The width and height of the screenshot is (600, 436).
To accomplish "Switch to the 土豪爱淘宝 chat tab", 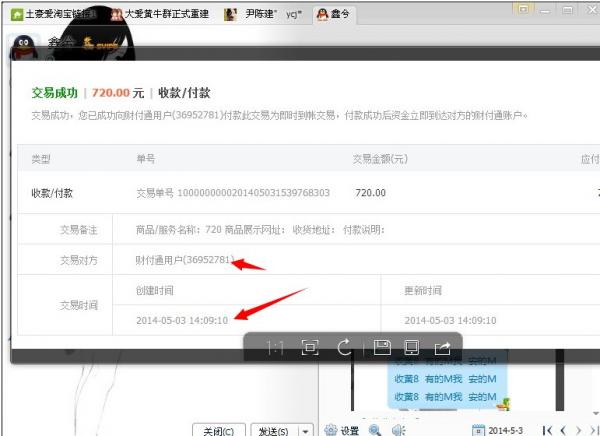I will tap(54, 15).
